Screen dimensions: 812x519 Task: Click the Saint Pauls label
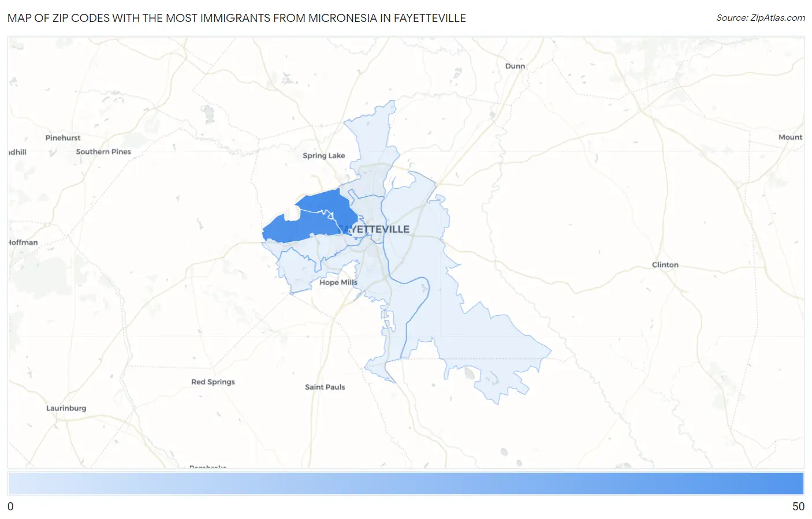click(x=325, y=387)
